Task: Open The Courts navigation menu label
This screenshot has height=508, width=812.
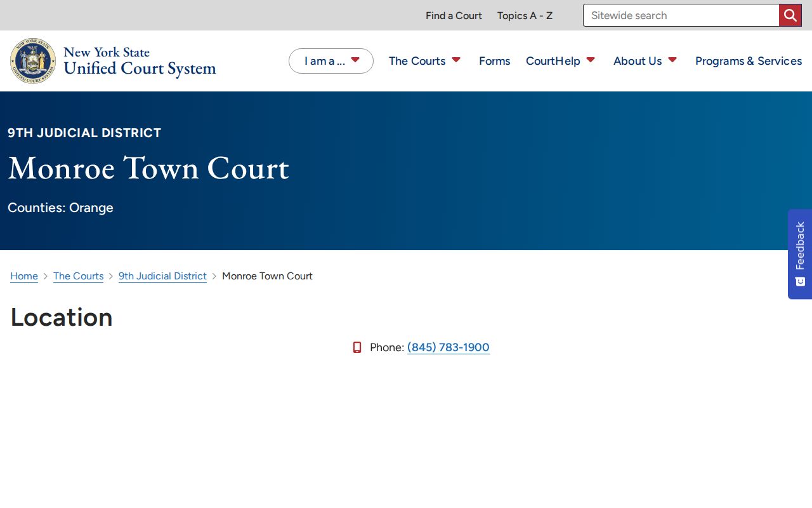Action: [x=417, y=61]
